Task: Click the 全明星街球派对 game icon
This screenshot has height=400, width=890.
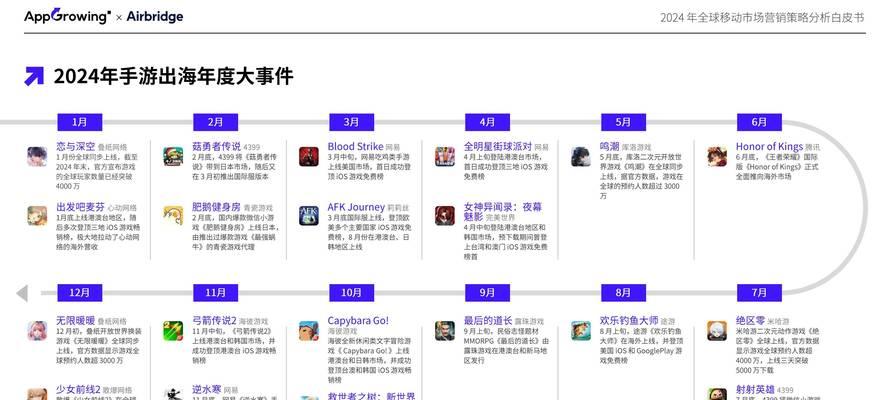Action: click(445, 157)
